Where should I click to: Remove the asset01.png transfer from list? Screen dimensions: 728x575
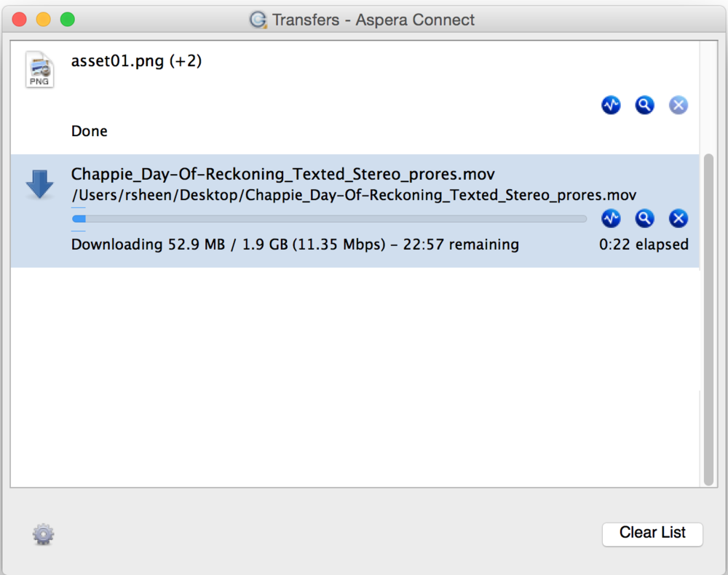point(678,105)
